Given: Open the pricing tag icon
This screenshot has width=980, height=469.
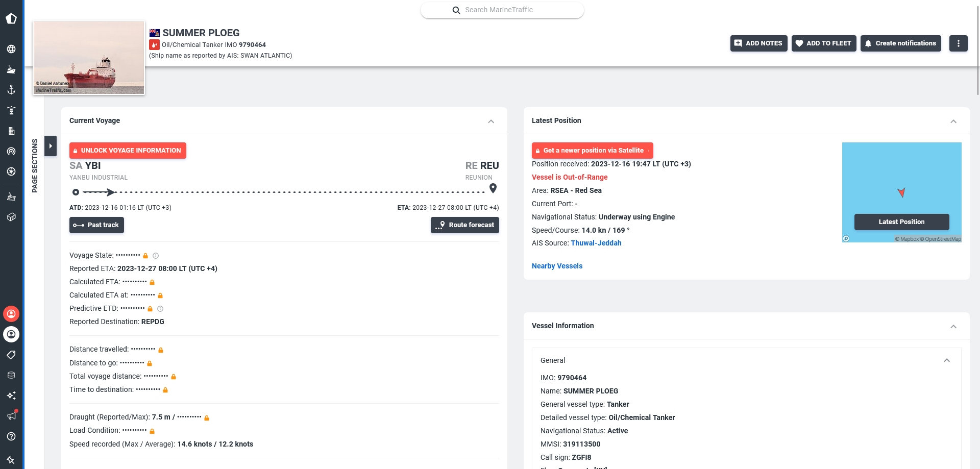Looking at the screenshot, I should 11,355.
